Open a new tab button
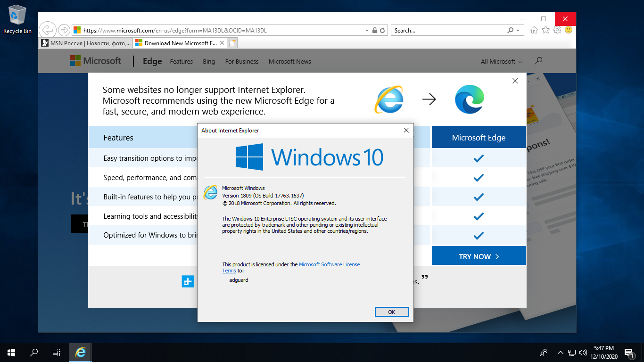Screen dimensions: 644x362 pyautogui.click(x=232, y=43)
